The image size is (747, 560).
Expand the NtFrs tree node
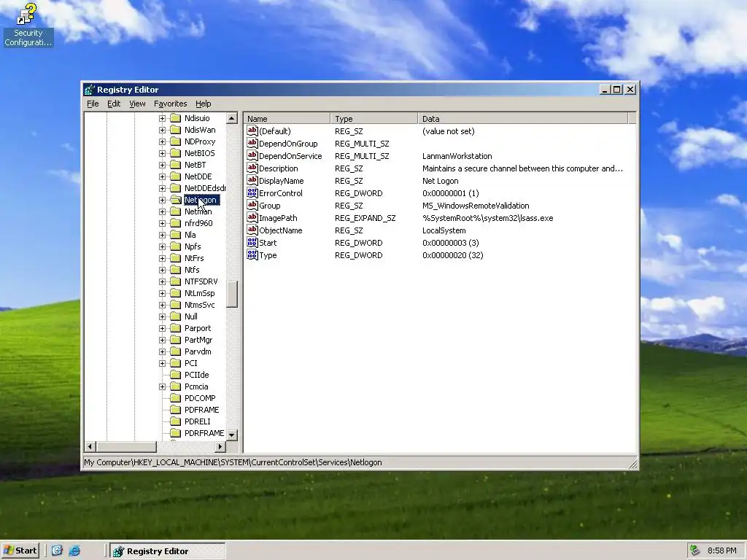coord(162,258)
